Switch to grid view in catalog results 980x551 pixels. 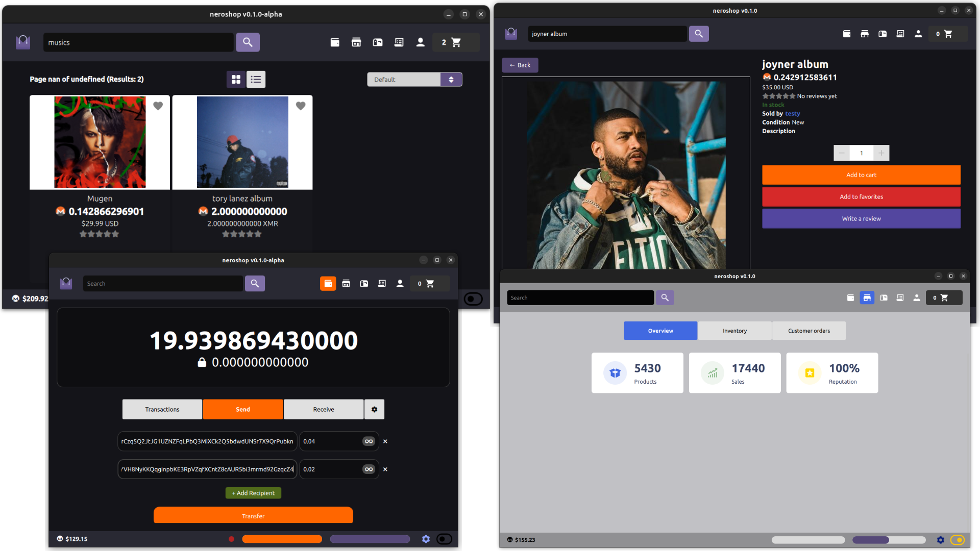tap(236, 80)
